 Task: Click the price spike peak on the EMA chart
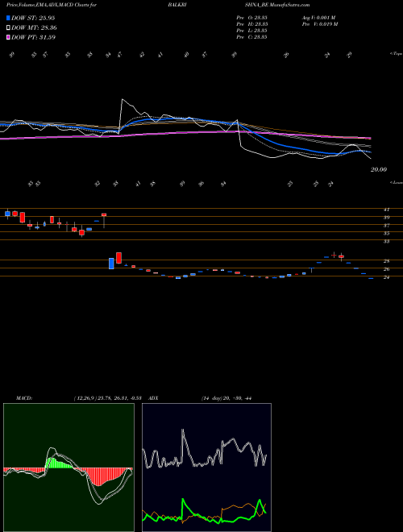pyautogui.click(x=123, y=99)
